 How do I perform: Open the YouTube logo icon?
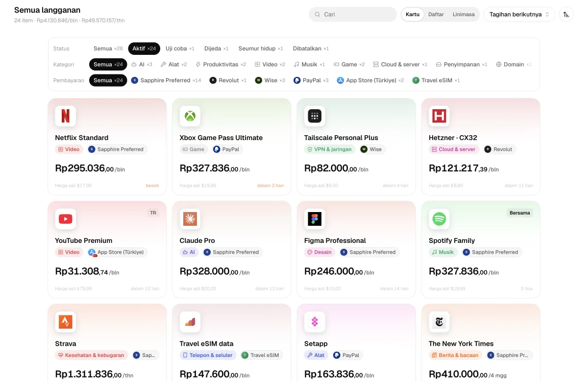[65, 219]
